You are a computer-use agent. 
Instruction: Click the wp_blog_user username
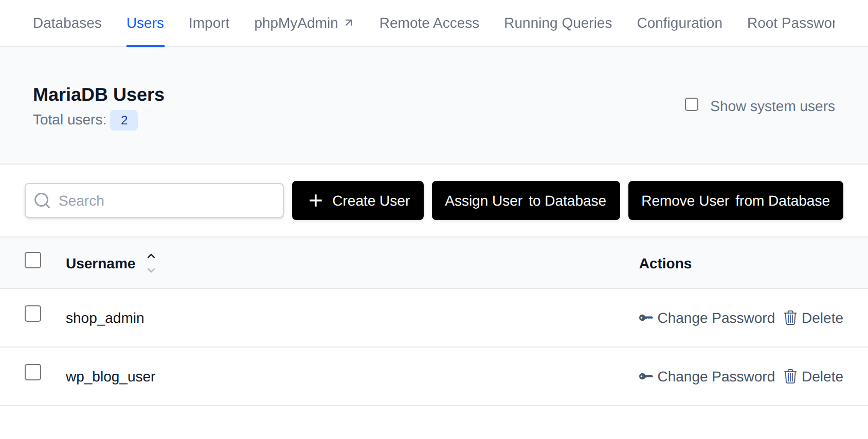tap(111, 377)
